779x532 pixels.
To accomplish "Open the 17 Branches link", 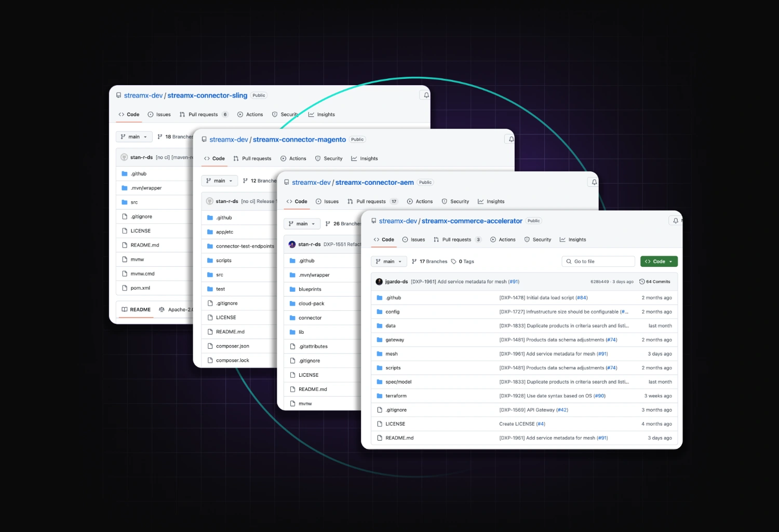I will click(x=429, y=261).
